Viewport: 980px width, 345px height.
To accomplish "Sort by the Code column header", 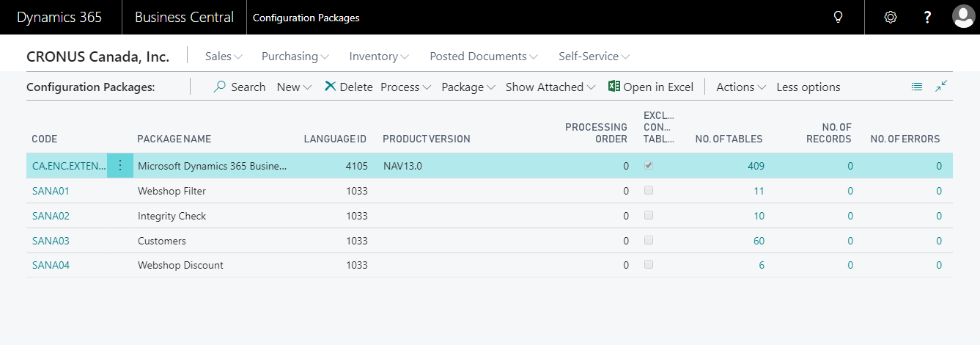I will tap(45, 139).
